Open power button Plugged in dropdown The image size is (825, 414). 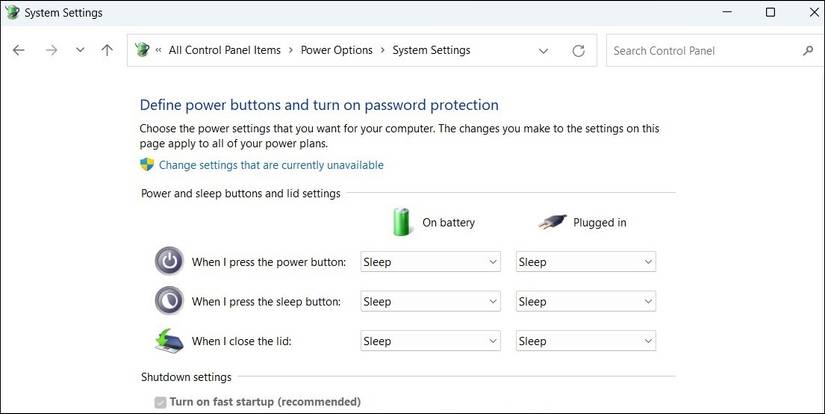[x=586, y=262]
